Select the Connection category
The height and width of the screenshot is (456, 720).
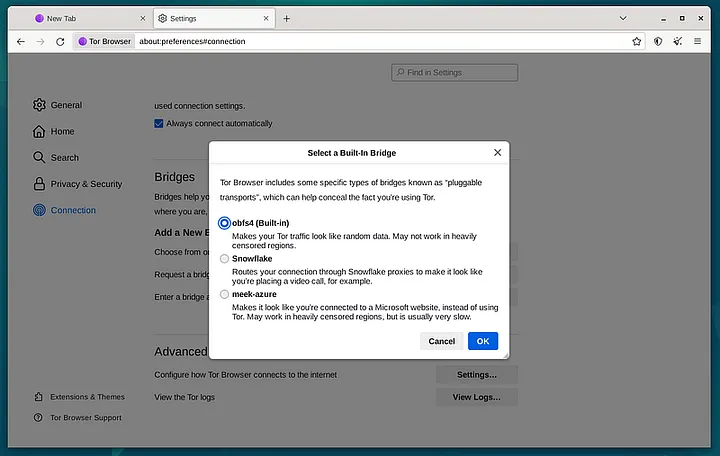click(x=65, y=210)
